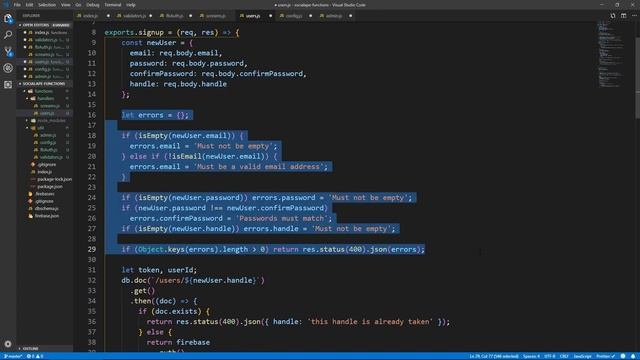Close the validators.js tab via its dot

coord(151,16)
